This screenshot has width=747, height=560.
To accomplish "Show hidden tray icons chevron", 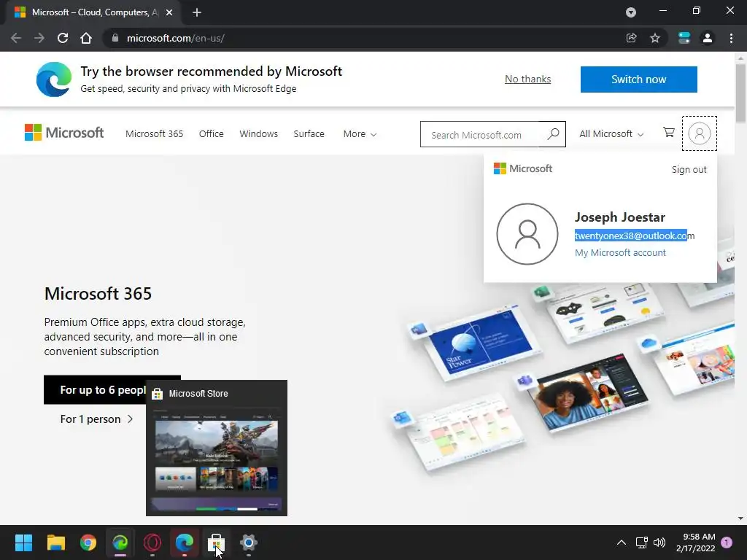I will point(622,542).
